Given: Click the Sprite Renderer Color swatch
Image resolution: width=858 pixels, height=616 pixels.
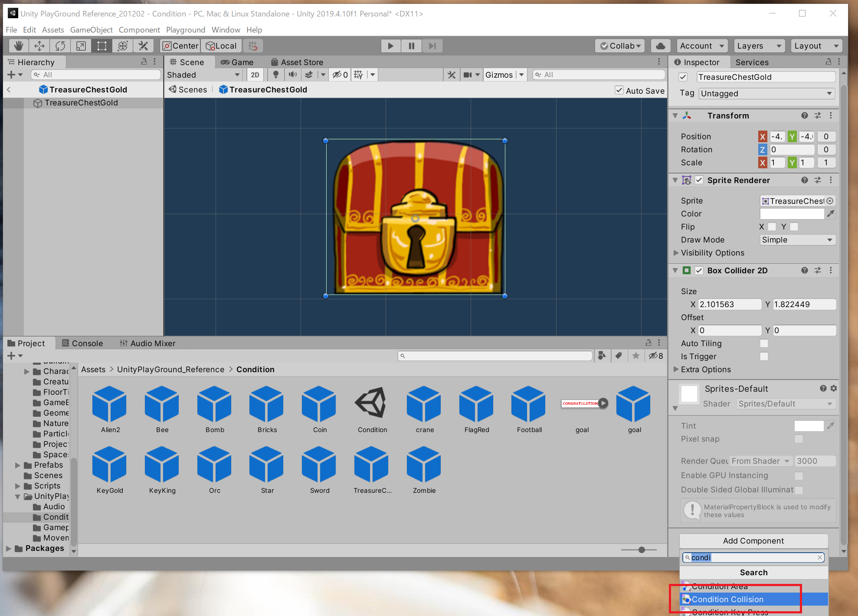Looking at the screenshot, I should [x=792, y=214].
